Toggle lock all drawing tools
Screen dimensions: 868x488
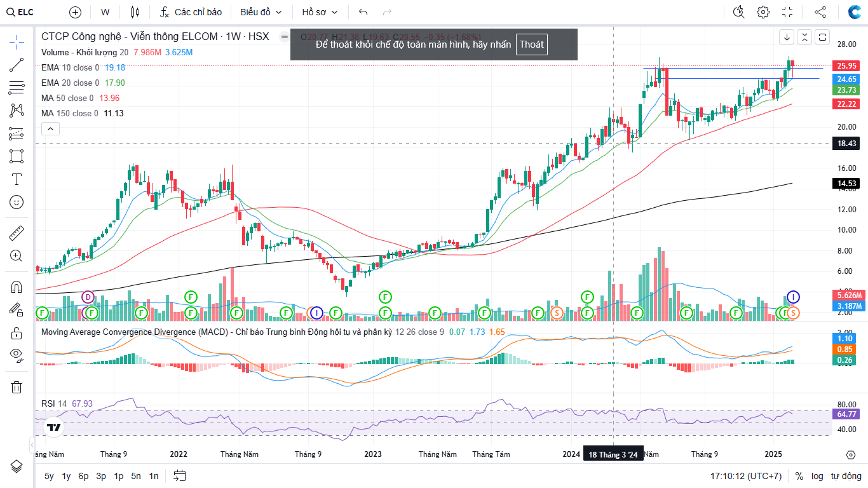17,332
